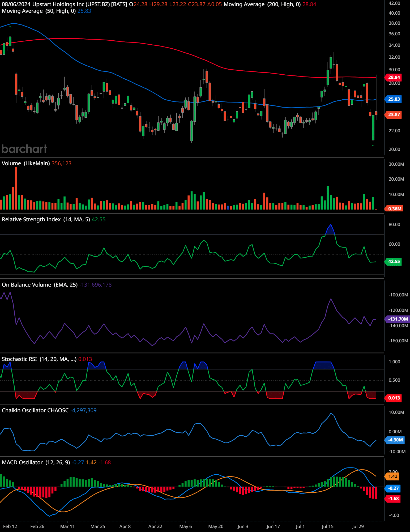Click the MACD Oscillator (12, 26, 9) label

36,462
